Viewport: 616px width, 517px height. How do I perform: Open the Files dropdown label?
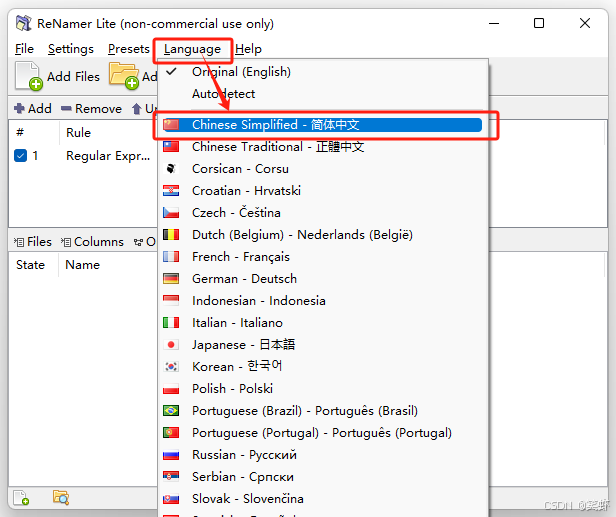(x=39, y=242)
